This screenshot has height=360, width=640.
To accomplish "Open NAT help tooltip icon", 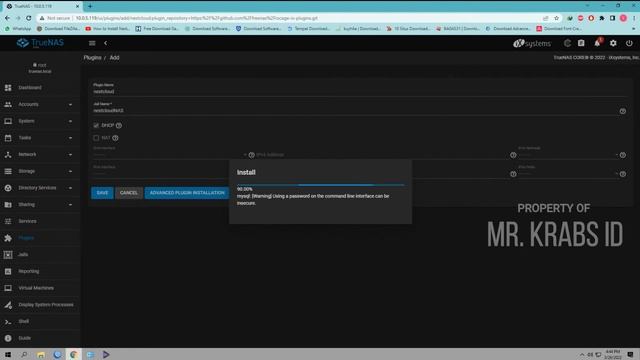I will pyautogui.click(x=116, y=138).
